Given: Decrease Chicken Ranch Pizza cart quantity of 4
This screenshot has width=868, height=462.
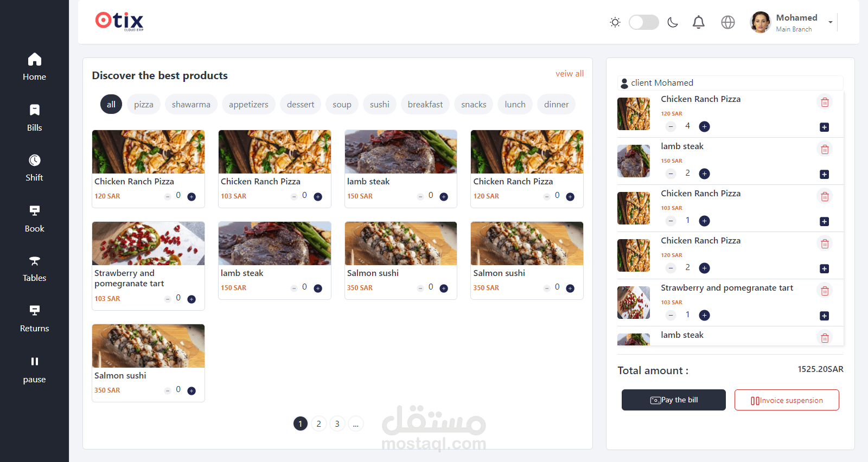Looking at the screenshot, I should point(671,126).
